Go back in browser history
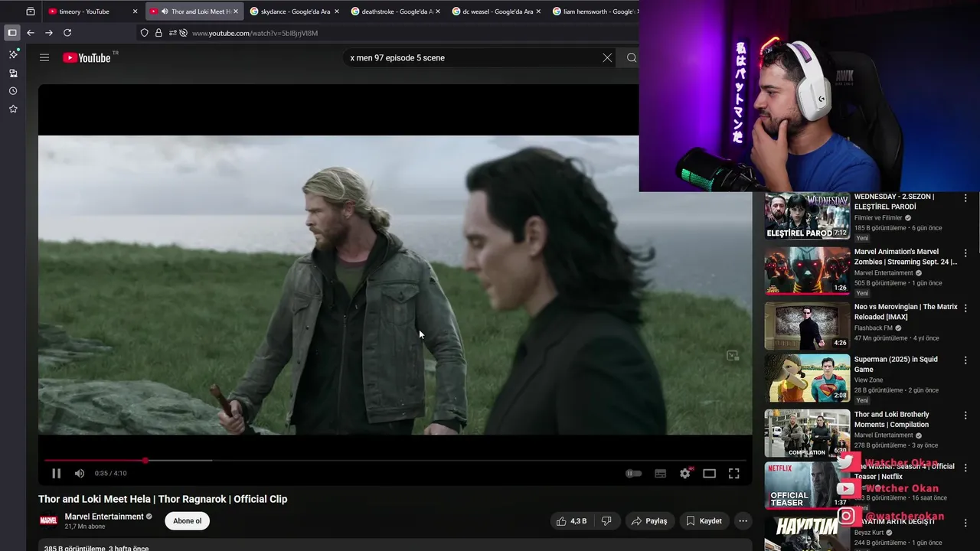The image size is (980, 551). coord(31,33)
